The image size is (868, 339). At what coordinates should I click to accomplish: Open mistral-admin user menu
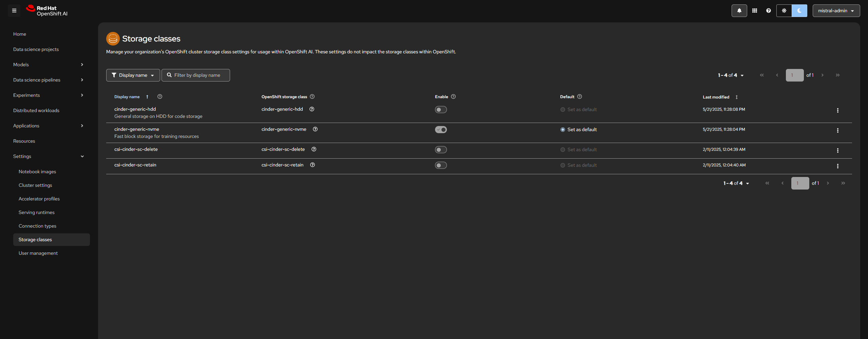coord(836,11)
